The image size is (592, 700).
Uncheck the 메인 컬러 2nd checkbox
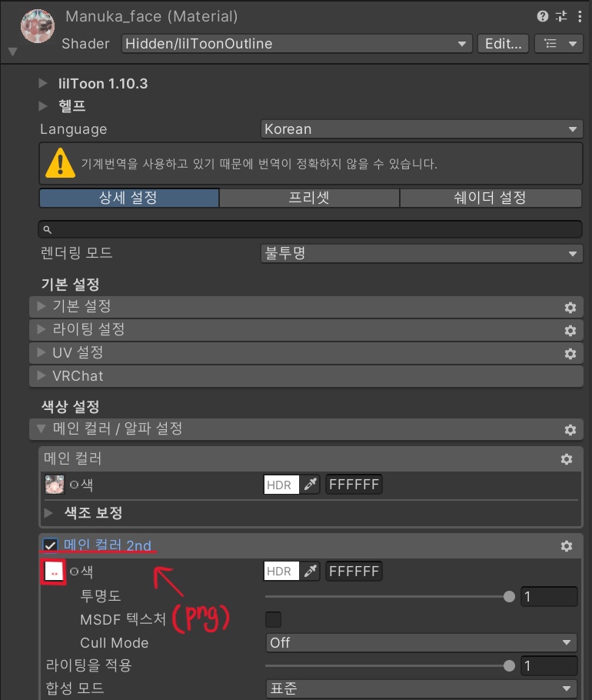pyautogui.click(x=50, y=545)
